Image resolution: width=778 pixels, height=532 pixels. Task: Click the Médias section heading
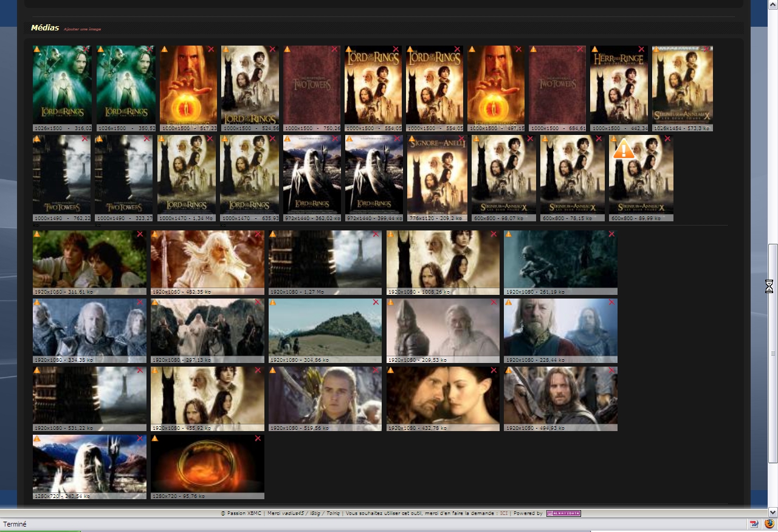point(45,28)
